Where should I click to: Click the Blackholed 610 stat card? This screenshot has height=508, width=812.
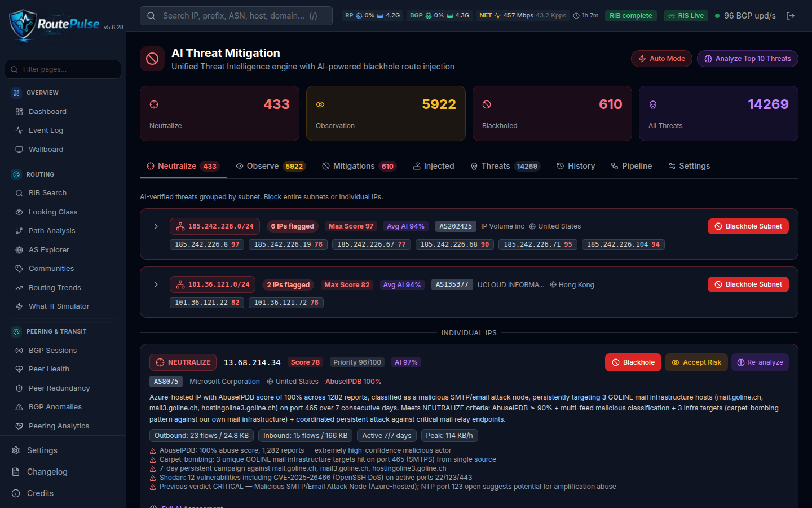(x=552, y=113)
